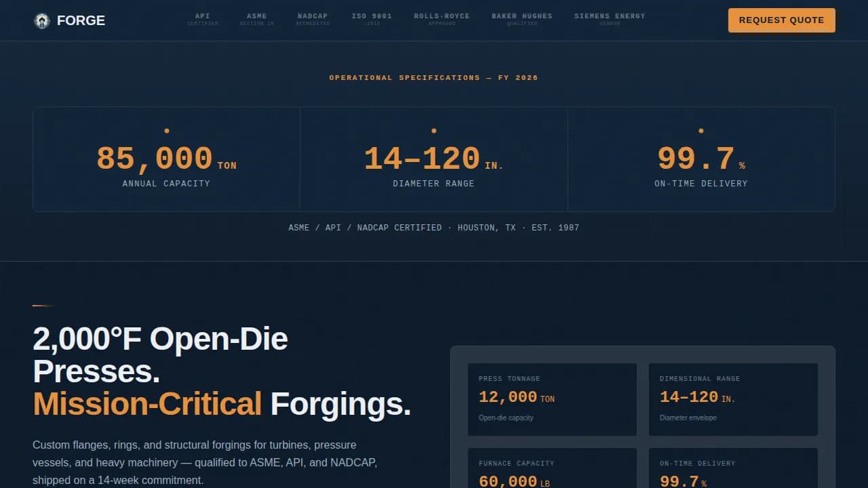The image size is (868, 488).
Task: Click the orange Mission-Critical headline text
Action: coord(147,403)
